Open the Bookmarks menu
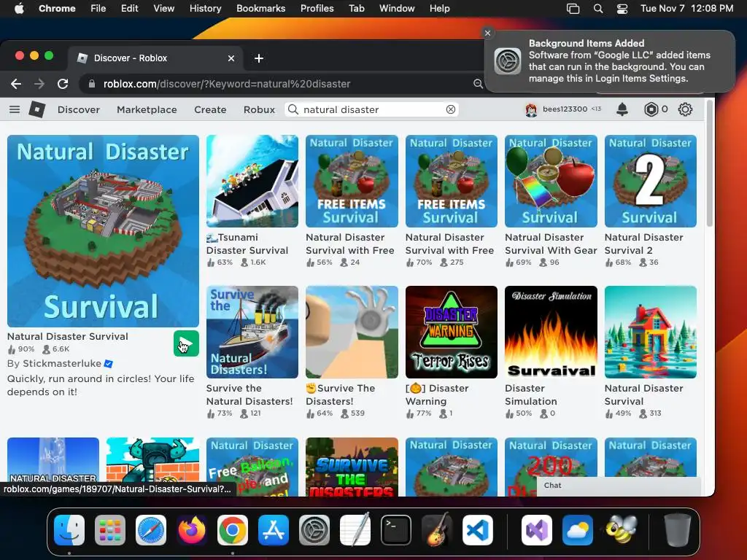The width and height of the screenshot is (747, 560). click(x=260, y=9)
